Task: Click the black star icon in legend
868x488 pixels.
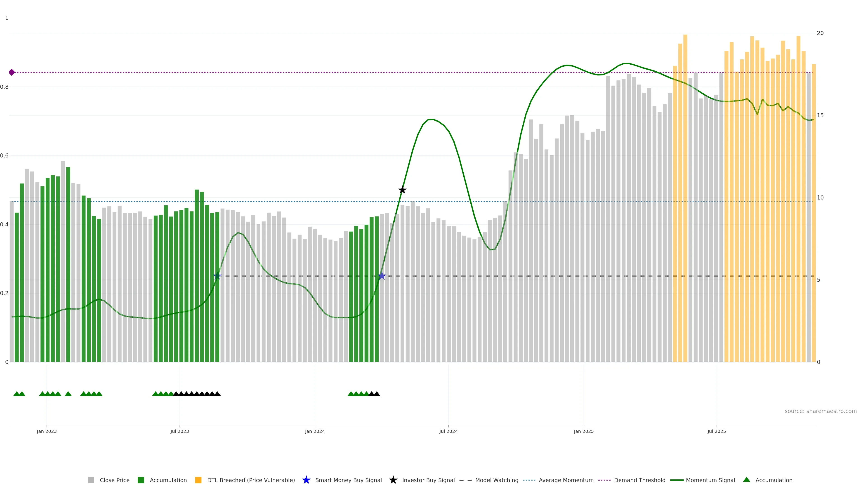Action: pos(393,480)
